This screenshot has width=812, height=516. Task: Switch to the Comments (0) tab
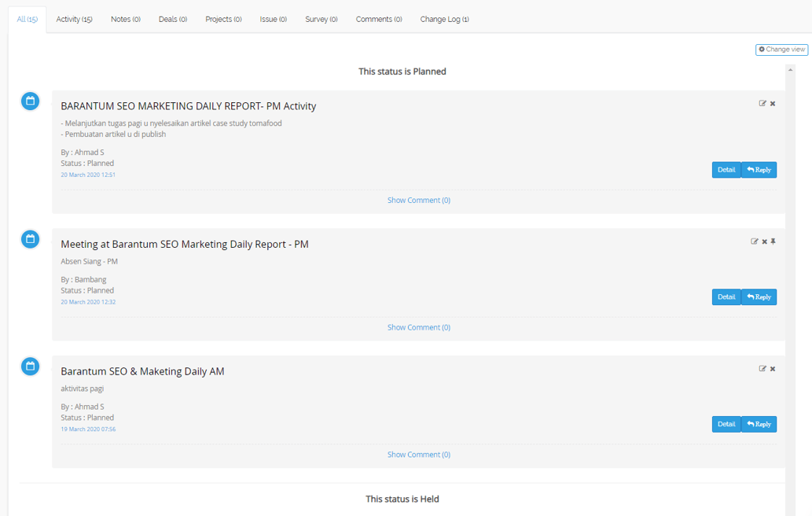click(379, 19)
